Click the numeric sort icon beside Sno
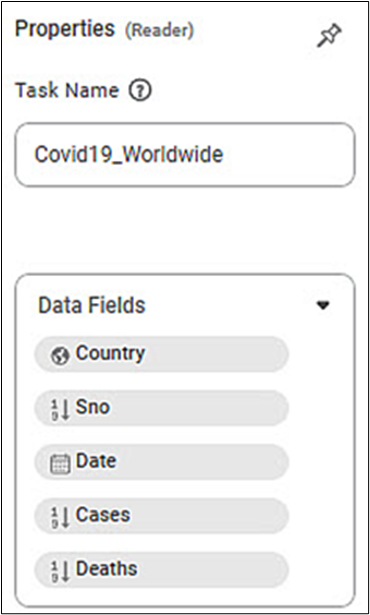 tap(60, 410)
